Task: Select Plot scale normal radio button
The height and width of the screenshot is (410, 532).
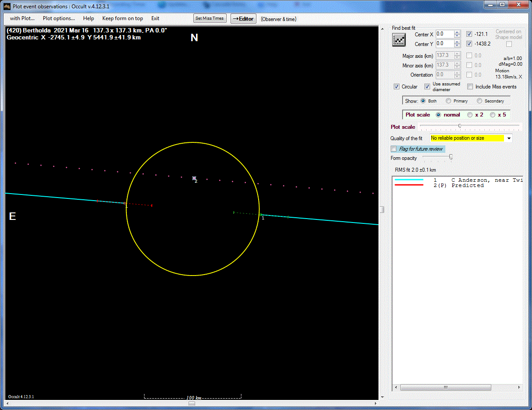Action: click(x=438, y=115)
